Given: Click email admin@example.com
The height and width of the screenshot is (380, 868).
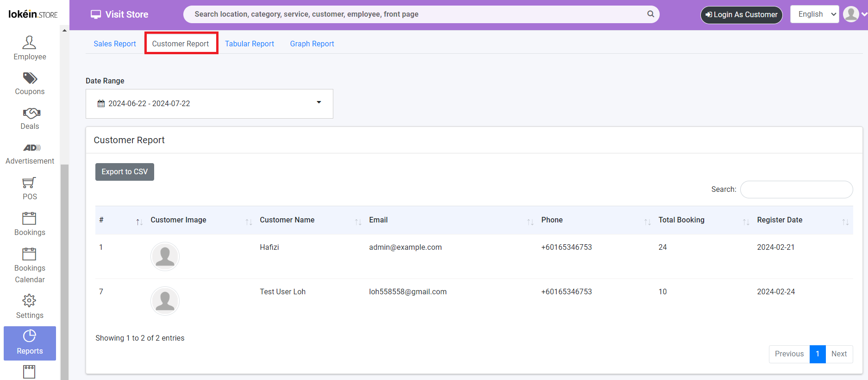Looking at the screenshot, I should point(406,247).
